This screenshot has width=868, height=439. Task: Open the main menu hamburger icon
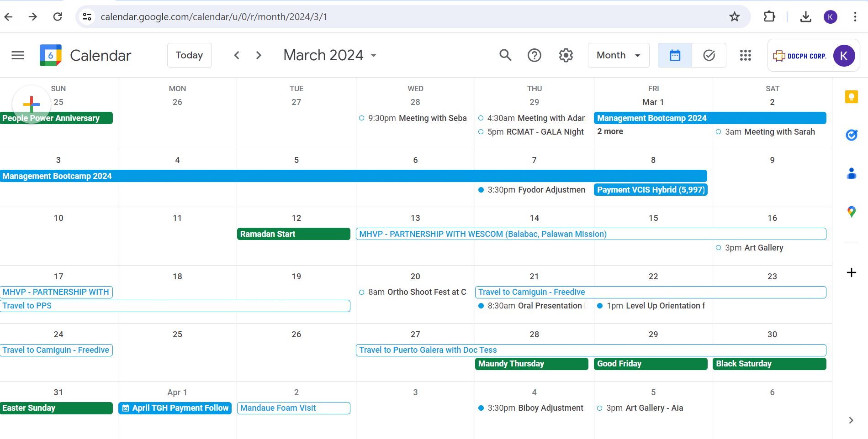click(x=18, y=55)
